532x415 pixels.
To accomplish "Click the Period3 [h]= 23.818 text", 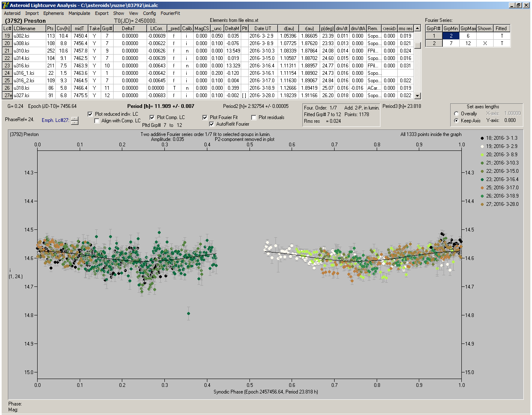I will click(x=402, y=106).
